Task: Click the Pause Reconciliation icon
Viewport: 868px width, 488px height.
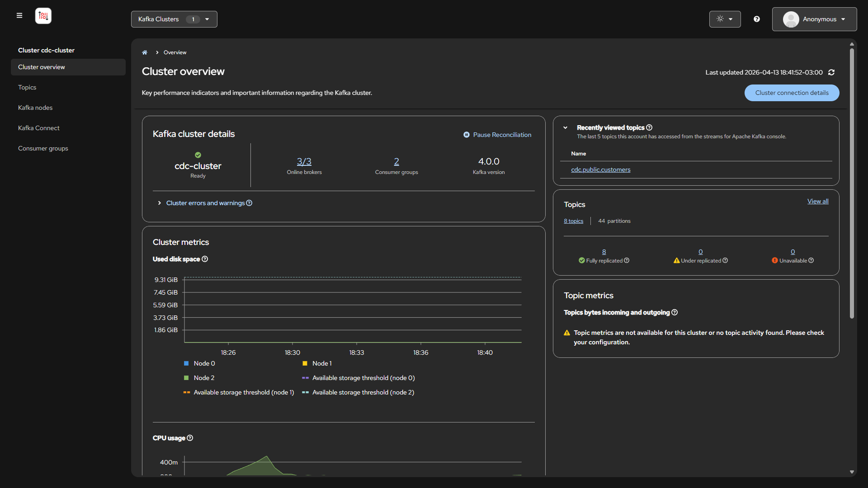Action: (x=467, y=135)
